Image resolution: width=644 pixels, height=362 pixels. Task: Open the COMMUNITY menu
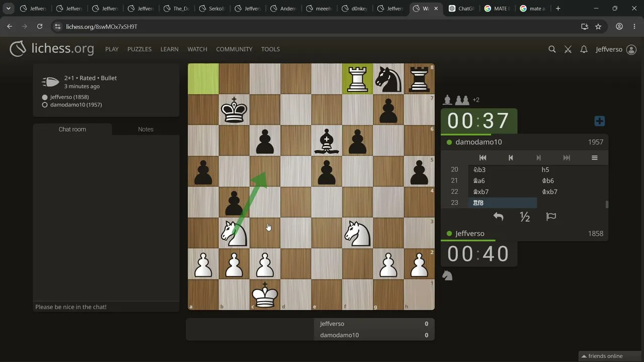pos(234,49)
